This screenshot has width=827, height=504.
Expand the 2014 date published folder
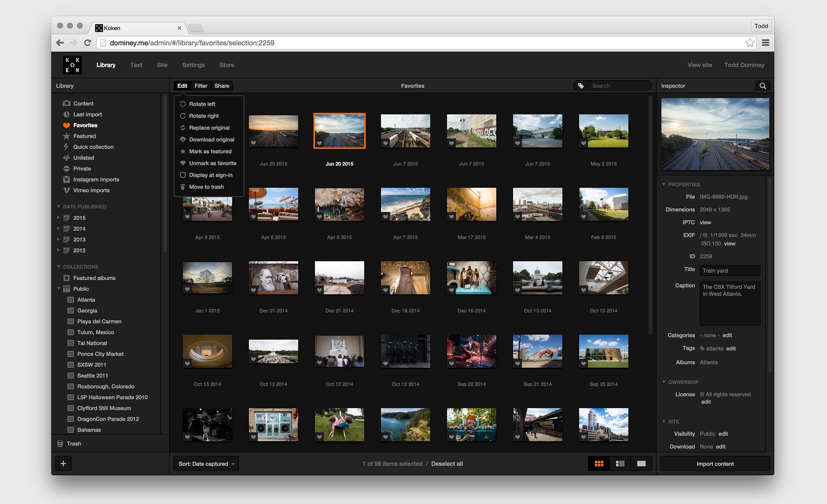pos(59,229)
